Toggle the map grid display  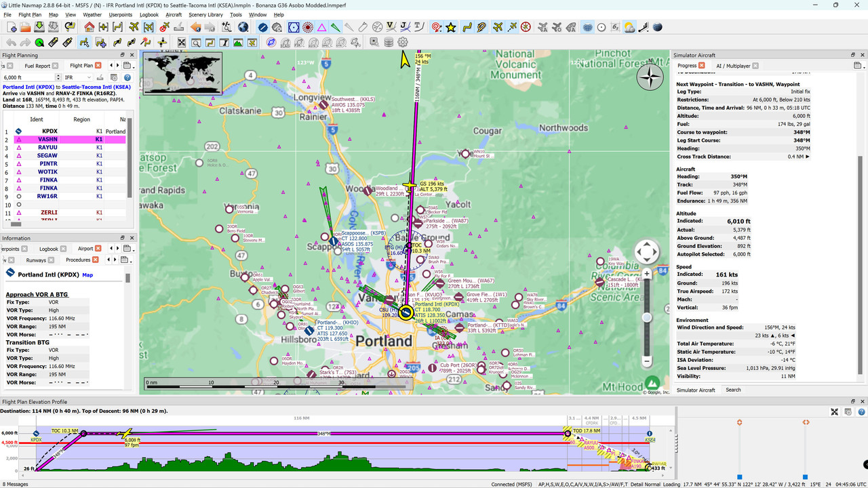pyautogui.click(x=588, y=27)
